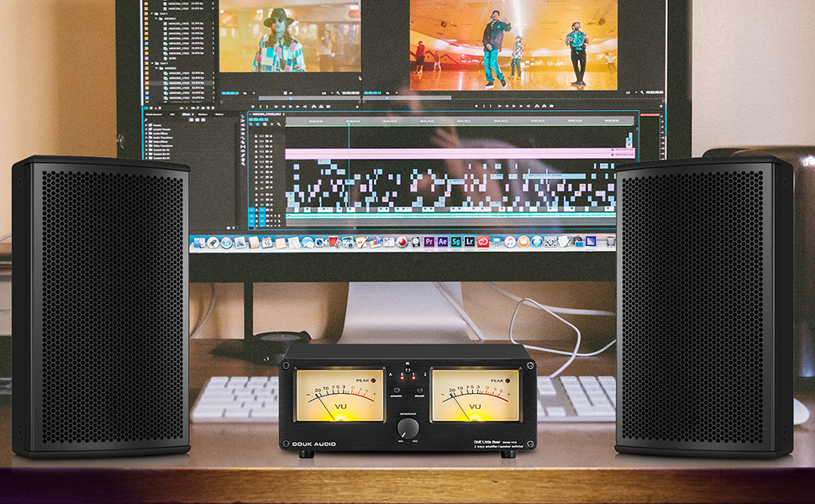The image size is (815, 504).
Task: Expand Lumetri Presets in Effects panel
Action: 146,129
